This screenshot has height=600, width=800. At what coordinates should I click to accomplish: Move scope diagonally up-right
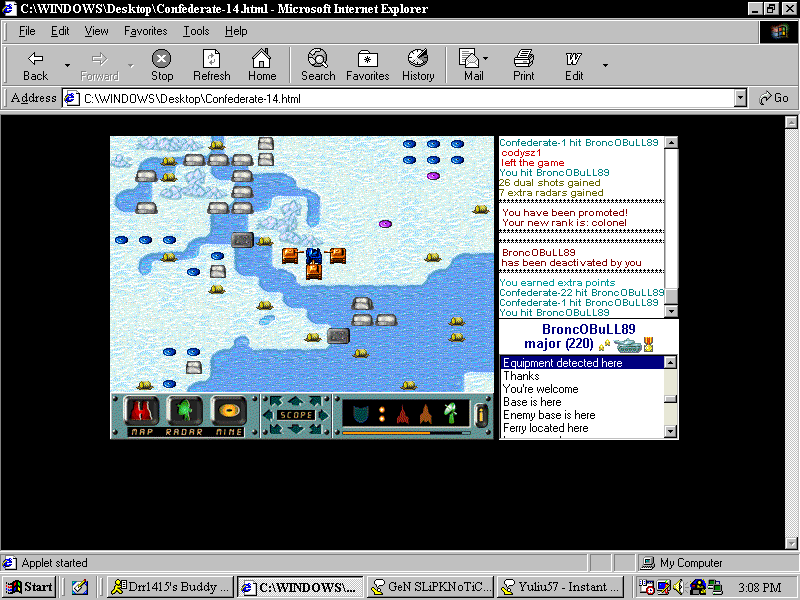click(x=316, y=401)
